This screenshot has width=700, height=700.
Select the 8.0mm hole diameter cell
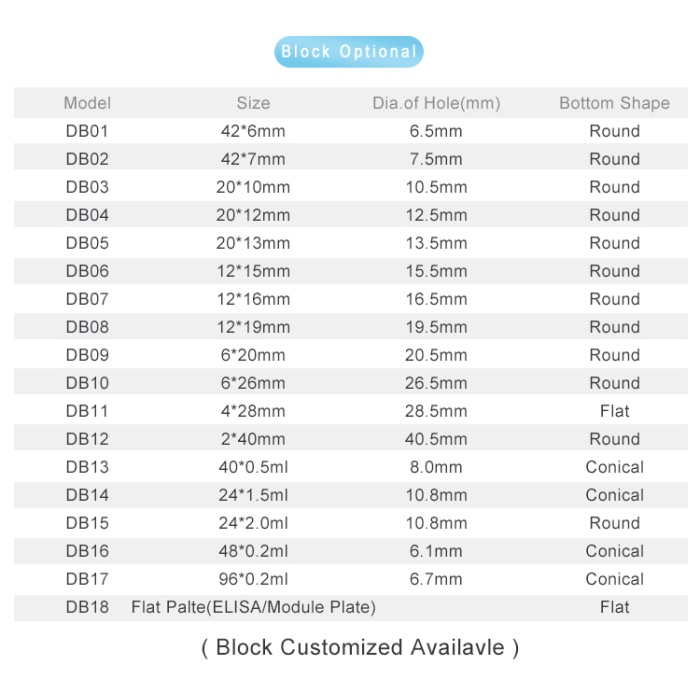point(437,467)
